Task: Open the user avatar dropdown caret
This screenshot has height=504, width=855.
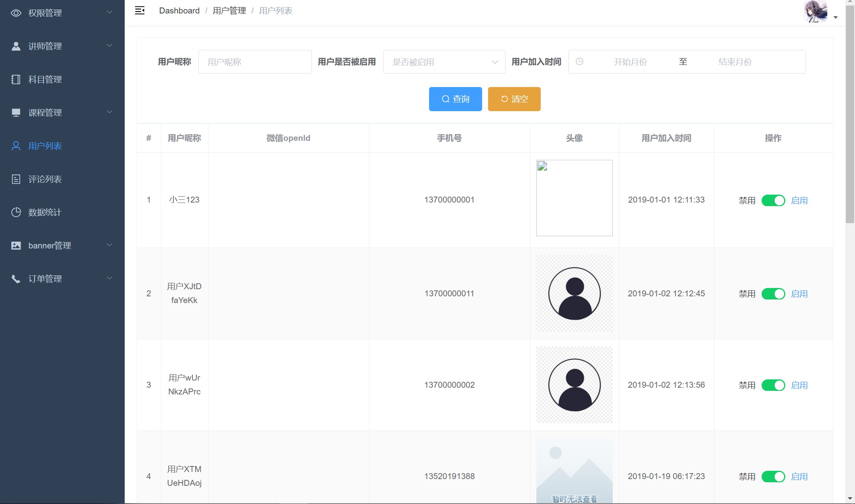Action: (835, 17)
